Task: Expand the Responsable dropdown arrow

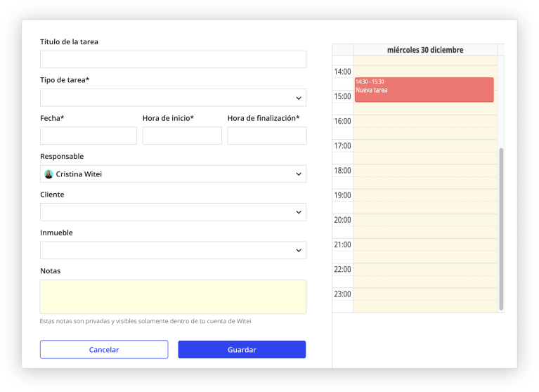Action: 299,174
